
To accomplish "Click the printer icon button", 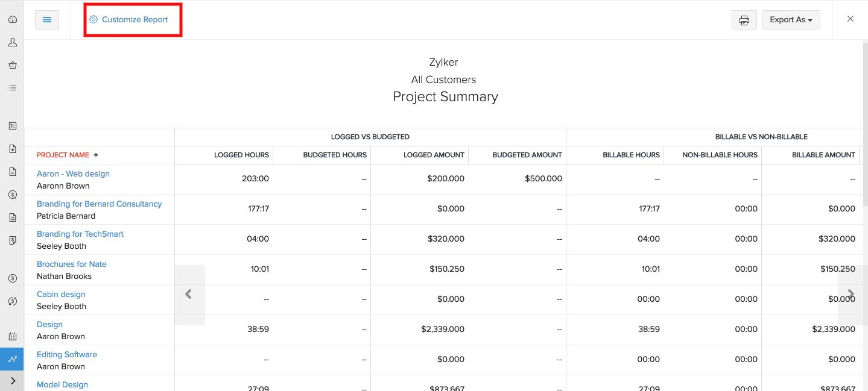I will pyautogui.click(x=744, y=20).
